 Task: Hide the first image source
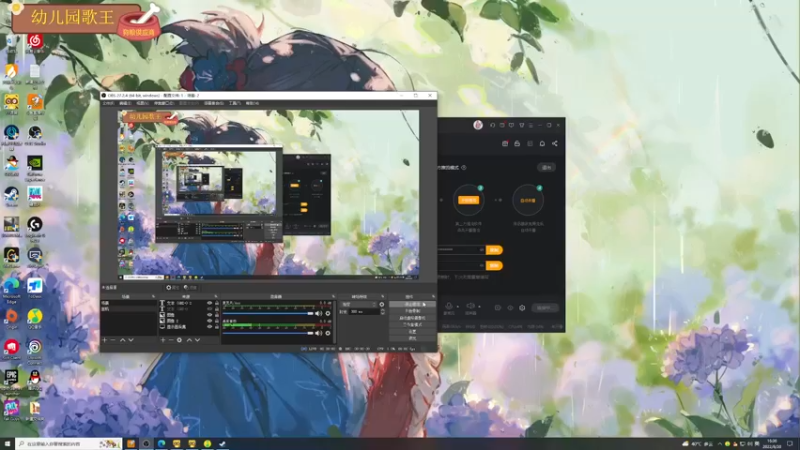[210, 315]
